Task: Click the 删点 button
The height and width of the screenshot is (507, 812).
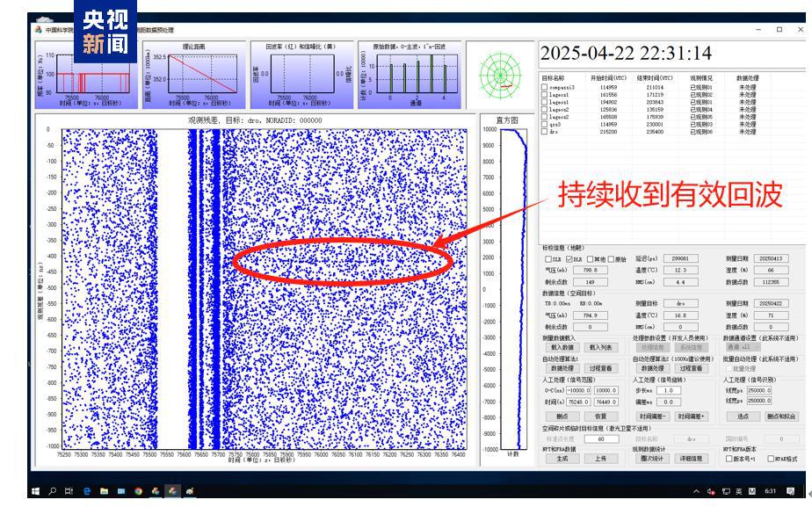Action: 562,416
